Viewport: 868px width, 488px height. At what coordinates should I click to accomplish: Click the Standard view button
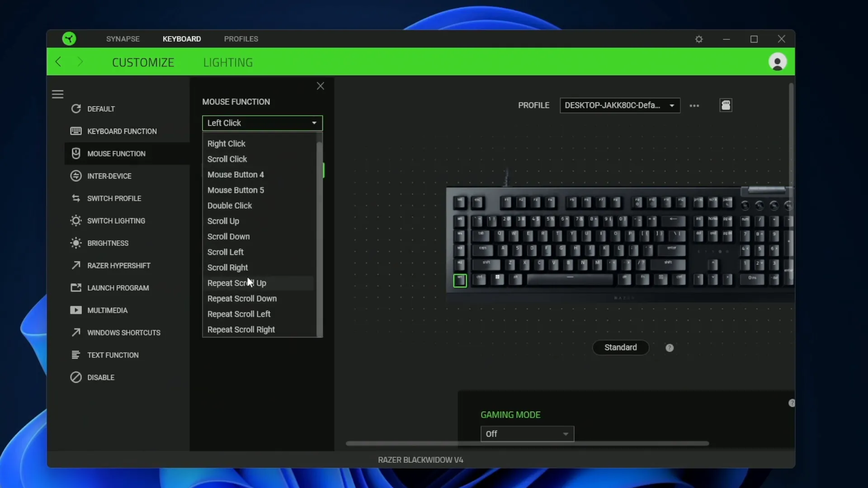pos(621,347)
